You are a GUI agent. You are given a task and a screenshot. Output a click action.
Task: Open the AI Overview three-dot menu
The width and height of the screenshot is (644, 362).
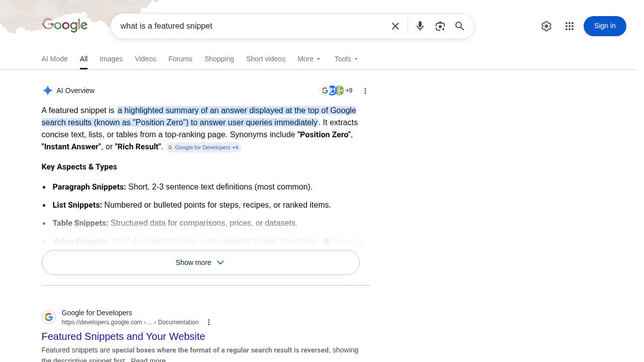tap(365, 90)
